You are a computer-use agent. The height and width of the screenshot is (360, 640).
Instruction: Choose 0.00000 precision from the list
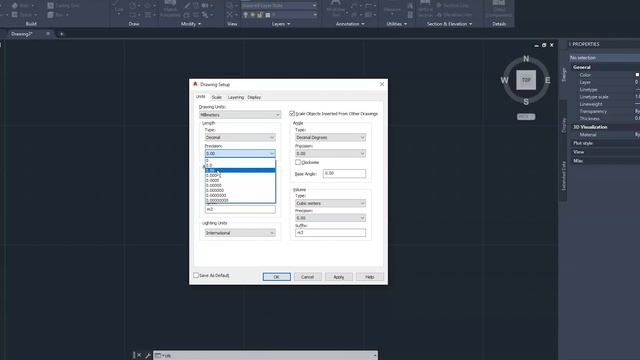pyautogui.click(x=240, y=185)
